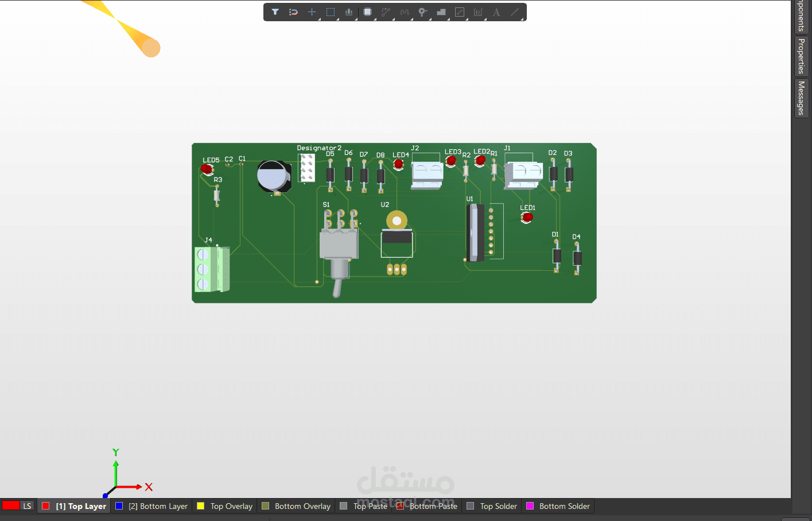This screenshot has height=521, width=812.
Task: Select the place via icon
Action: tap(422, 12)
